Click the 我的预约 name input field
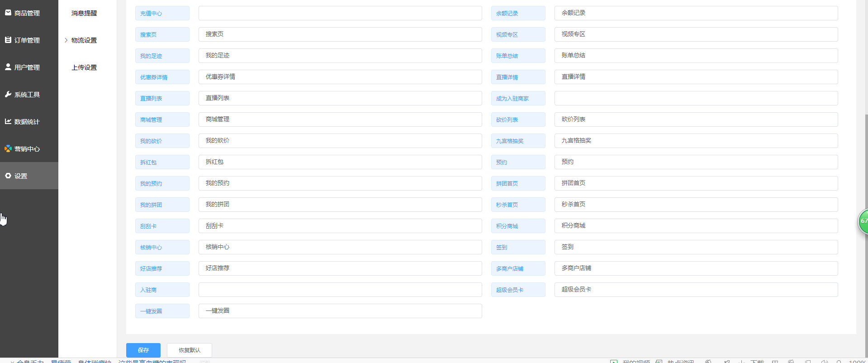Image resolution: width=868 pixels, height=363 pixels. (340, 183)
